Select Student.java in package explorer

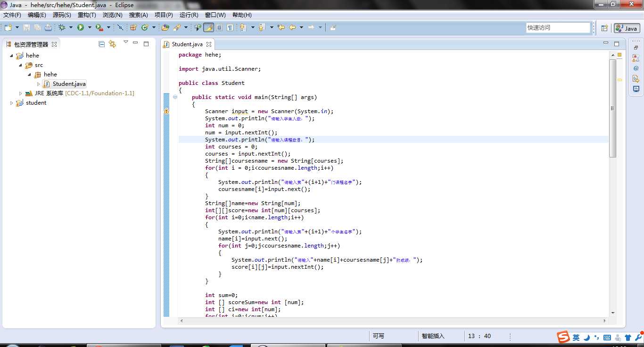[65, 84]
